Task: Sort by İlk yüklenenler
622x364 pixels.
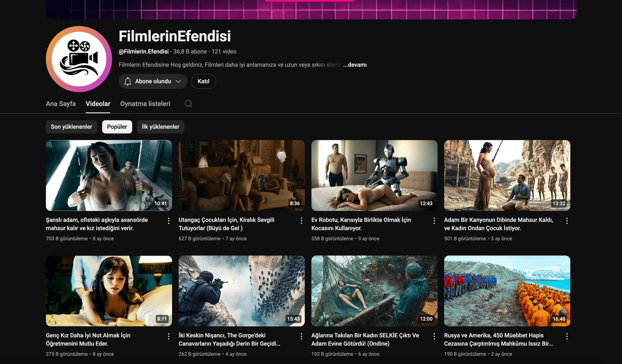Action: pos(160,127)
